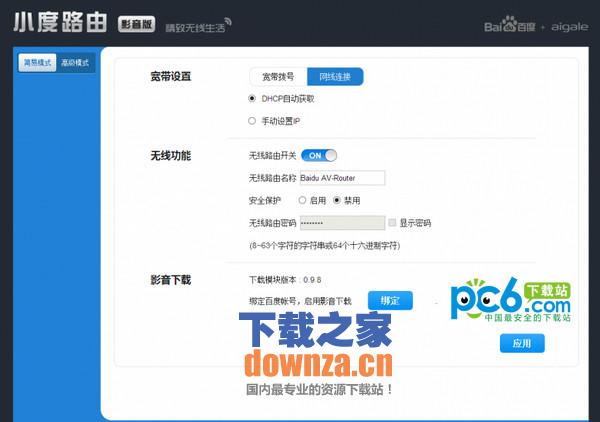Click the 下载模块版本 : 0.9.8 text
Screen dimensions: 600x422
coord(285,280)
